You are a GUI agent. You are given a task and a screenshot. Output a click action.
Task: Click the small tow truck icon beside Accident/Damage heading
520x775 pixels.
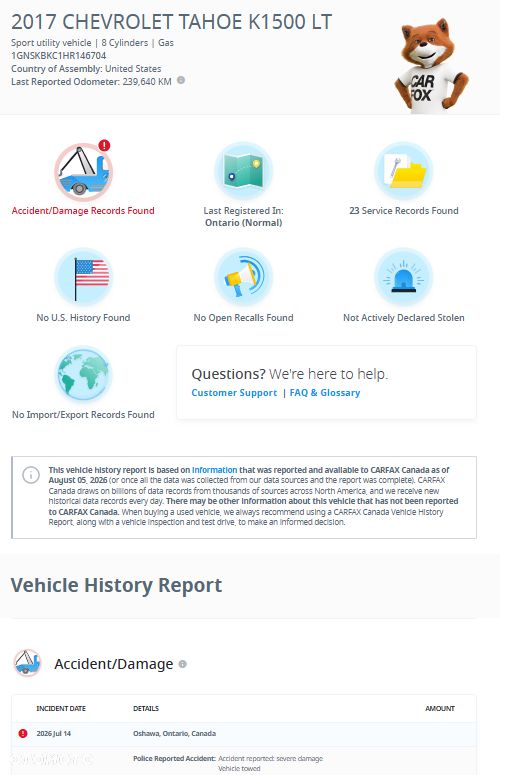tap(27, 663)
